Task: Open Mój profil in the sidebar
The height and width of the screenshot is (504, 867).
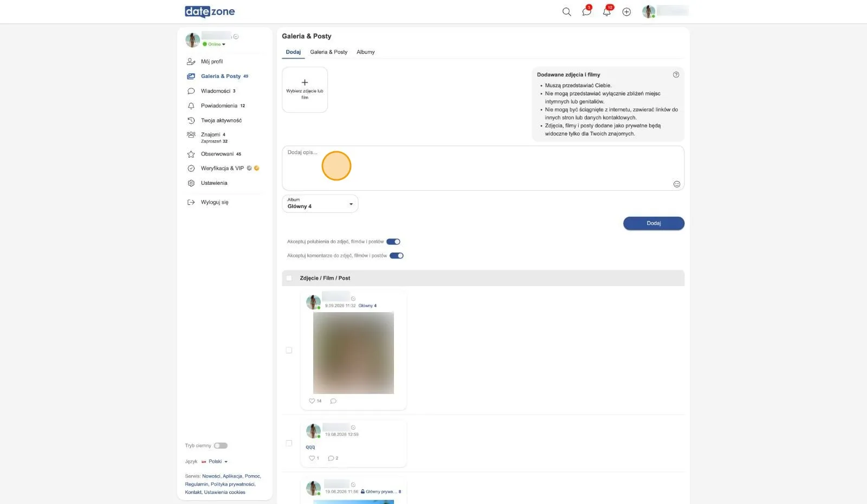Action: (212, 62)
